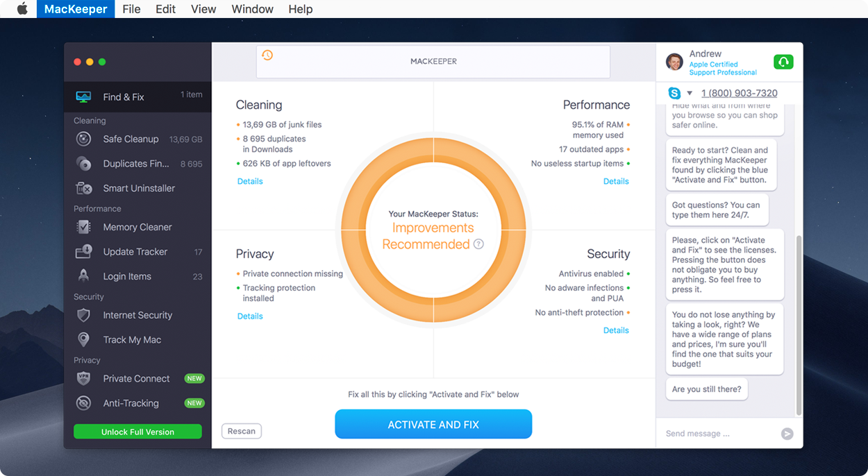Click 'Private connection missing' text
The width and height of the screenshot is (868, 476).
[x=292, y=273]
